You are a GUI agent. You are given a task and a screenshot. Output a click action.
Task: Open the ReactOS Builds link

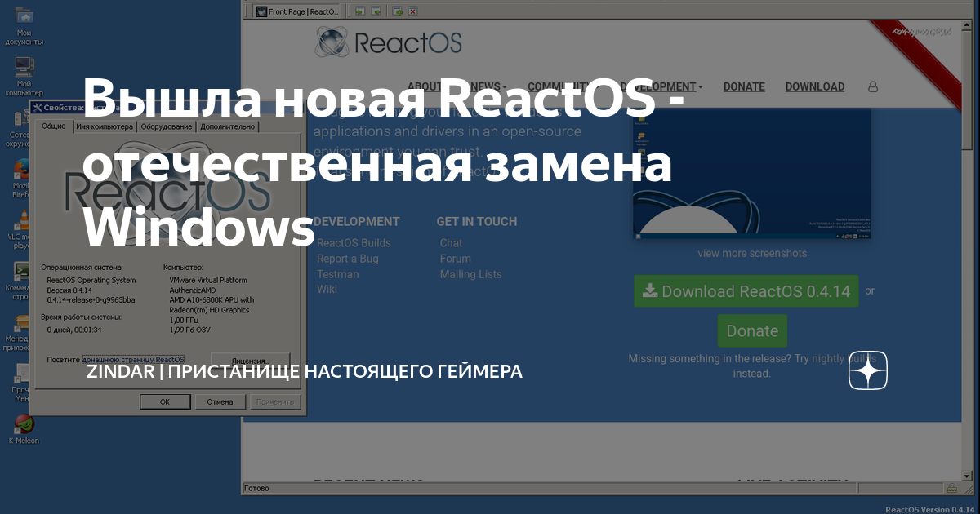point(354,243)
